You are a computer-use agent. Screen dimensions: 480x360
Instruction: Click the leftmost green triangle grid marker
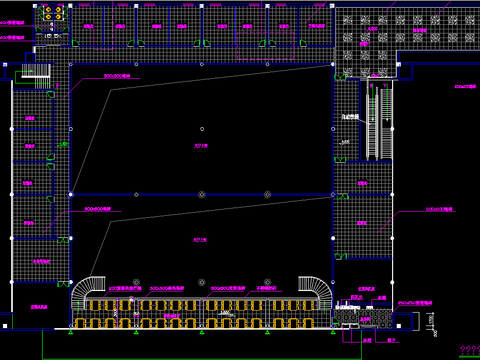tap(71, 332)
